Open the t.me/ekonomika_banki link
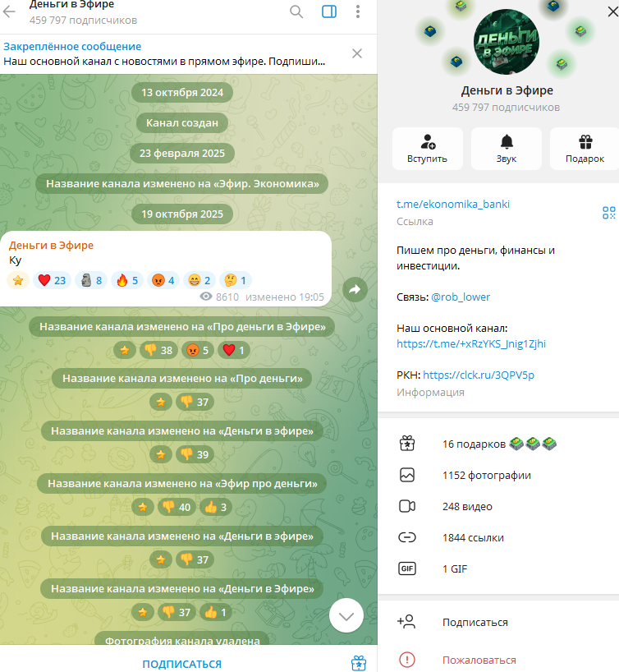 click(x=453, y=204)
